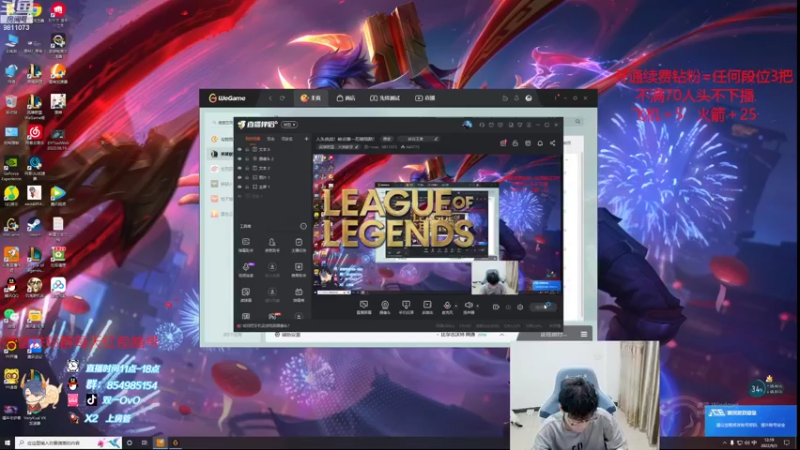Select League of Legends entry in WeGame sidebar
Viewport: 800px width, 450px height.
(x=221, y=154)
